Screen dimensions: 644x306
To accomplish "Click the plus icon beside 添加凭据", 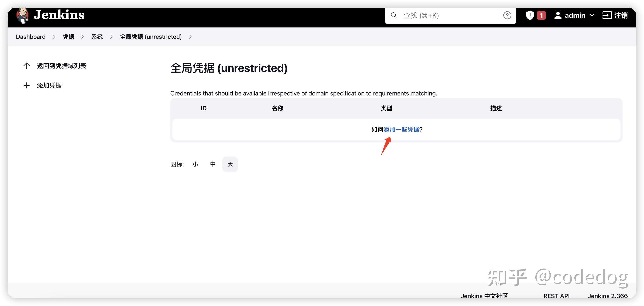I will click(26, 86).
